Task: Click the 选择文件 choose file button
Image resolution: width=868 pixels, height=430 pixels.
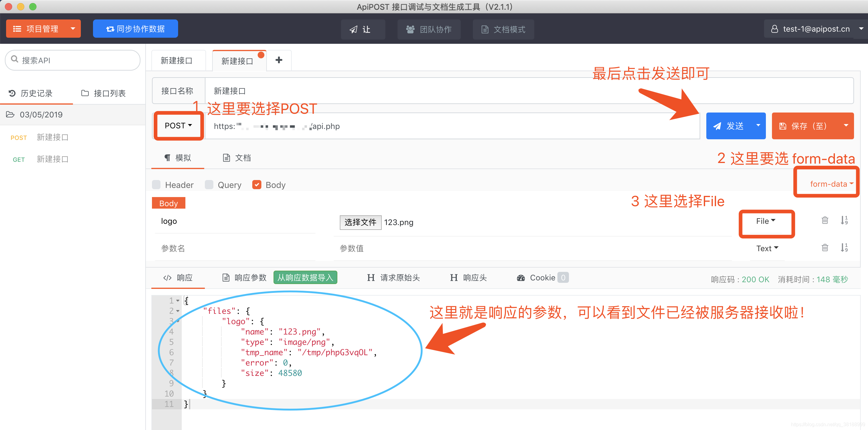Action: pyautogui.click(x=360, y=222)
